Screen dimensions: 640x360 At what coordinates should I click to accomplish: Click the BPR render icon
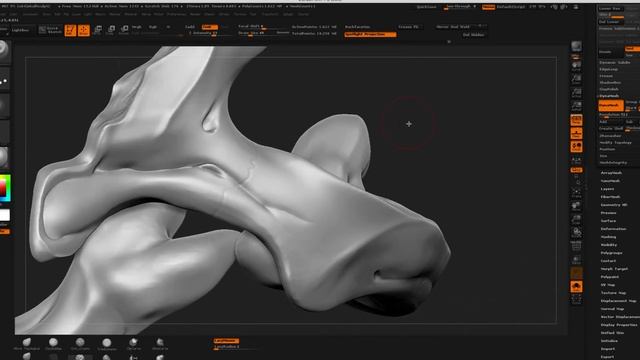pos(576,47)
